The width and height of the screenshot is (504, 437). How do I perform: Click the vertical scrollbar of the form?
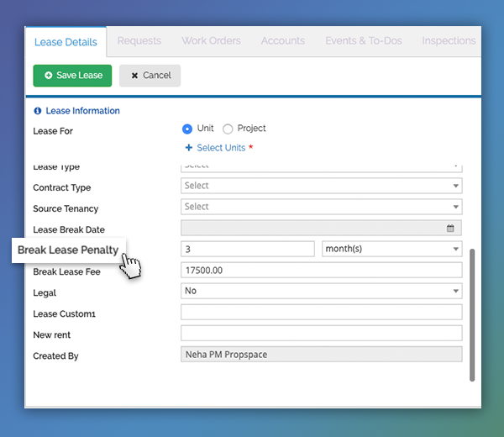click(x=472, y=315)
